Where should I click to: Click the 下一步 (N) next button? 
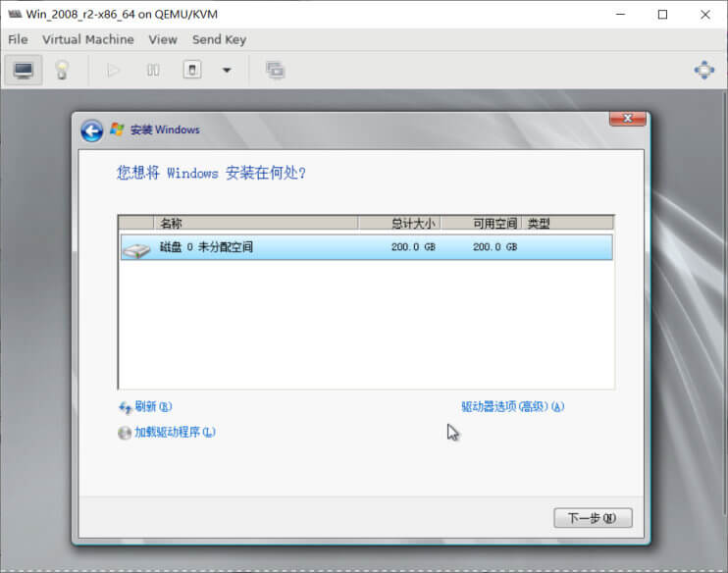[x=593, y=518]
